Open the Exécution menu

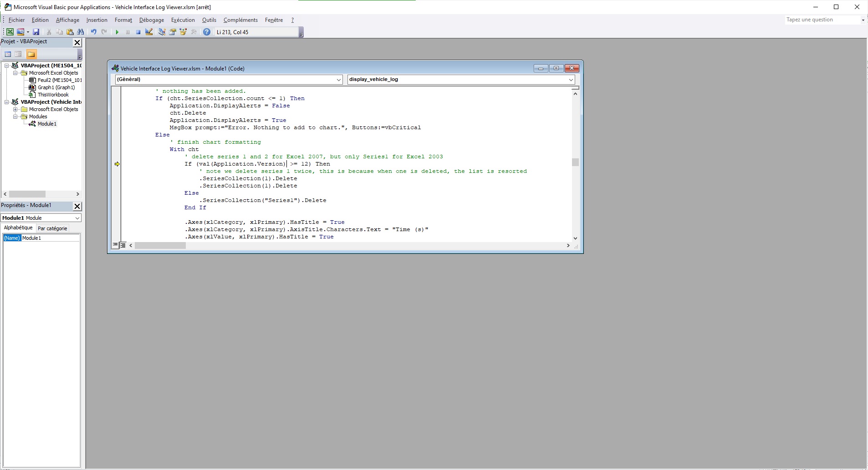click(x=183, y=20)
